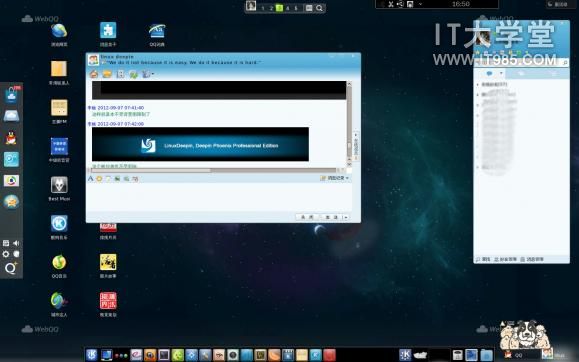Open message manager at buddy panel bottom
This screenshot has height=362, width=579.
[x=532, y=260]
